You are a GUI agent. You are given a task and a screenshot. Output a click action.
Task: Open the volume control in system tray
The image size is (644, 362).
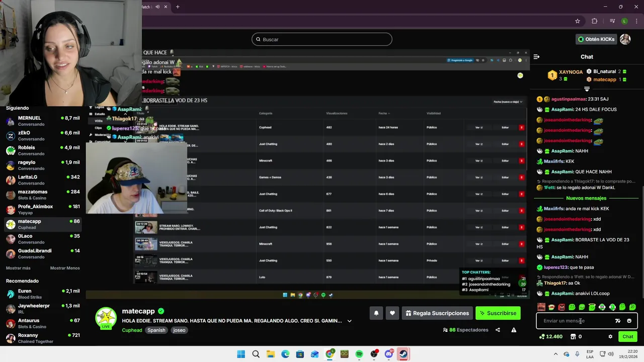[611, 354]
